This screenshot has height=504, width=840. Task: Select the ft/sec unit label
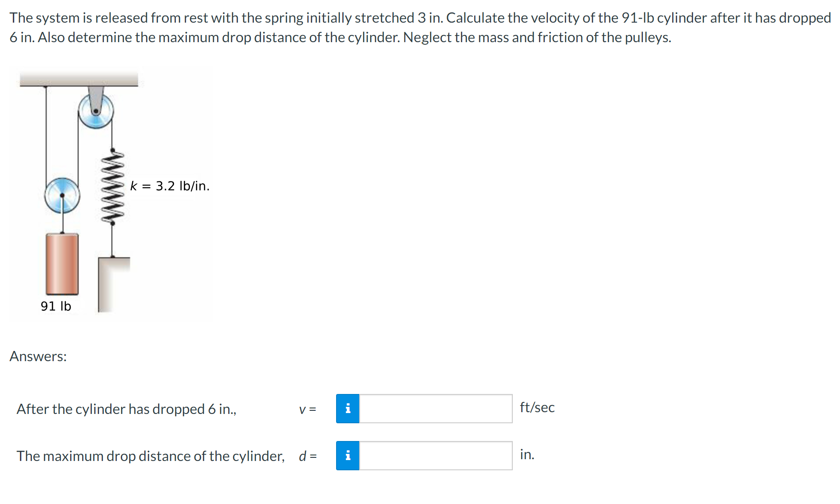(x=537, y=408)
